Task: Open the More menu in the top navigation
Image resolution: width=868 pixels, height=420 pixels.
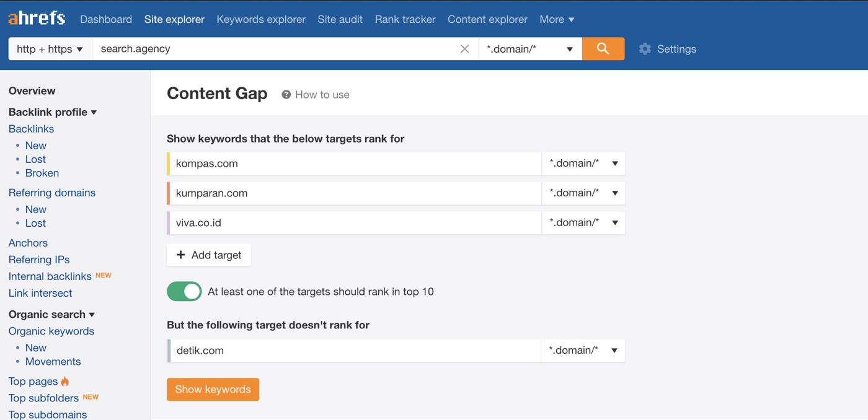Action: 557,19
